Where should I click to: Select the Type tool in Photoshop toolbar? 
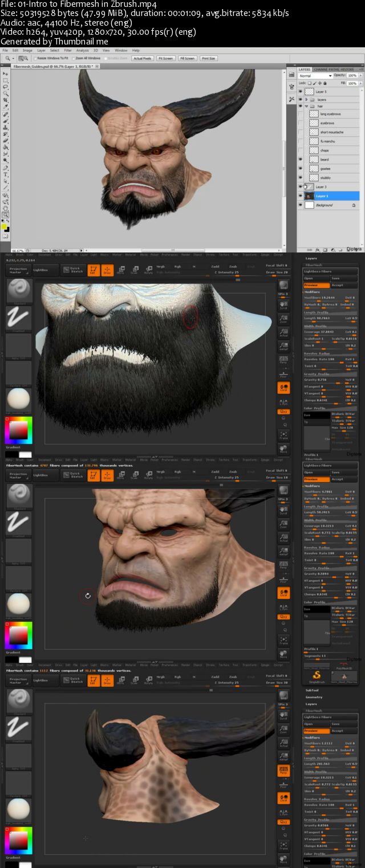5,174
